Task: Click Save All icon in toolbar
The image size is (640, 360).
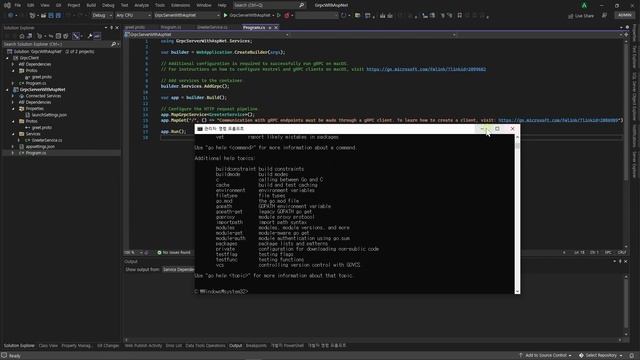Action: [x=58, y=15]
